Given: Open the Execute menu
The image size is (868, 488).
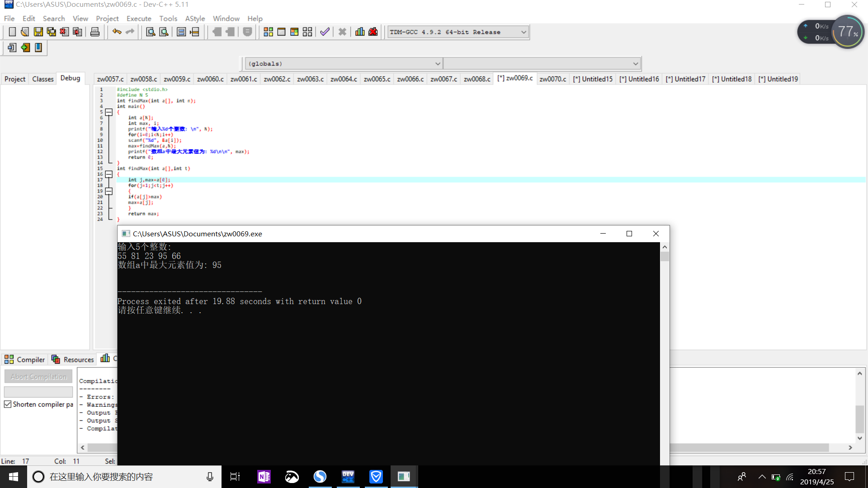Looking at the screenshot, I should click(139, 19).
